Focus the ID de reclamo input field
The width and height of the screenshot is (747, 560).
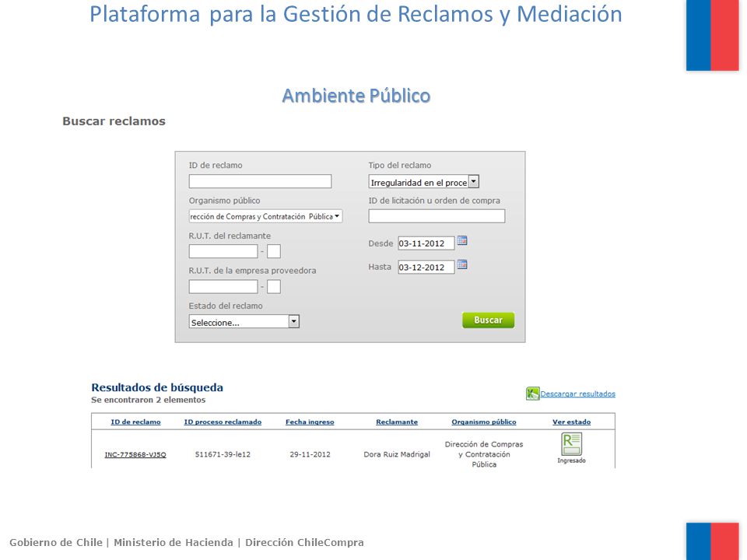260,181
